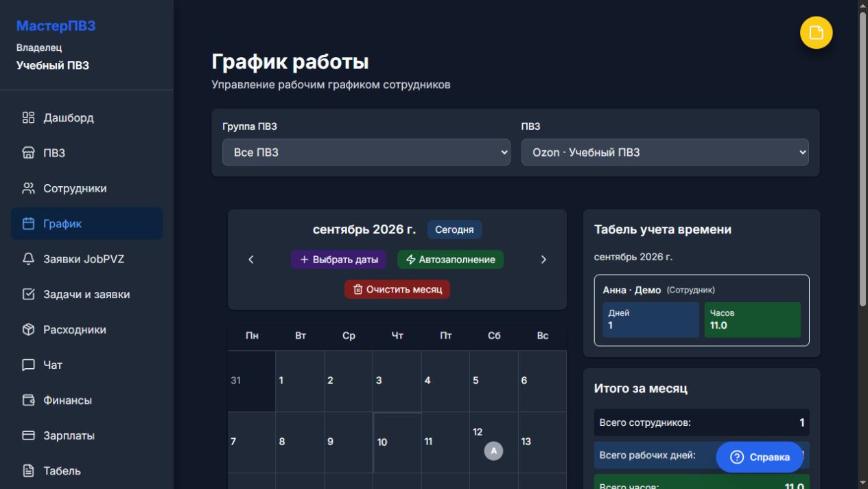This screenshot has width=868, height=489.
Task: Open Заявки JobPVZ
Action: click(x=86, y=259)
